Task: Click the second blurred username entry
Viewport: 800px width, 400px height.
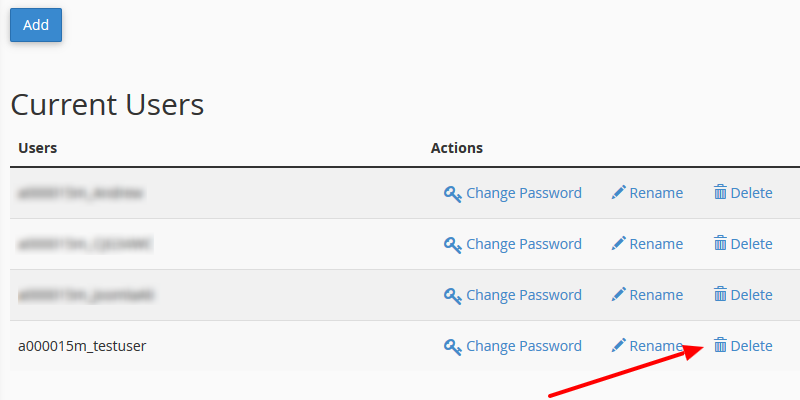Action: click(x=84, y=244)
